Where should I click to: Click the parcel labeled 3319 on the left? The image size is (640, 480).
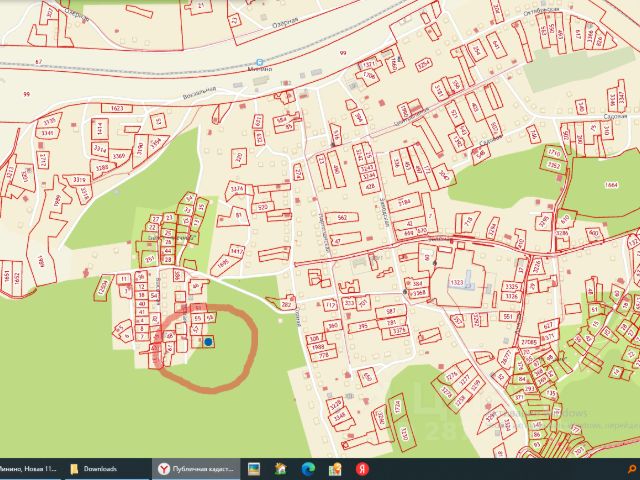tap(76, 180)
